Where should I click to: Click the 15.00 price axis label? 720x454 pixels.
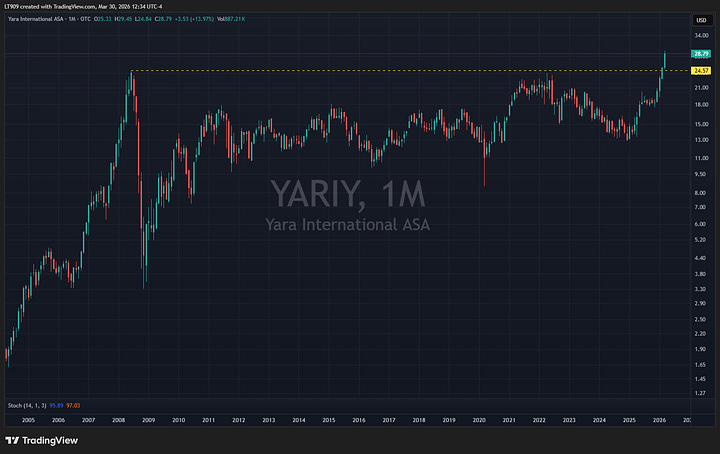tap(701, 124)
